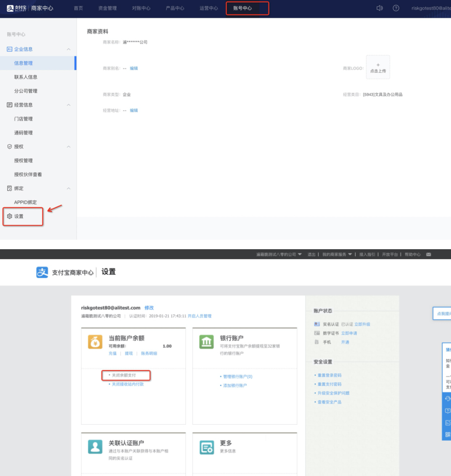
Task: Click the 点击上传 logo upload box
Action: tap(378, 67)
